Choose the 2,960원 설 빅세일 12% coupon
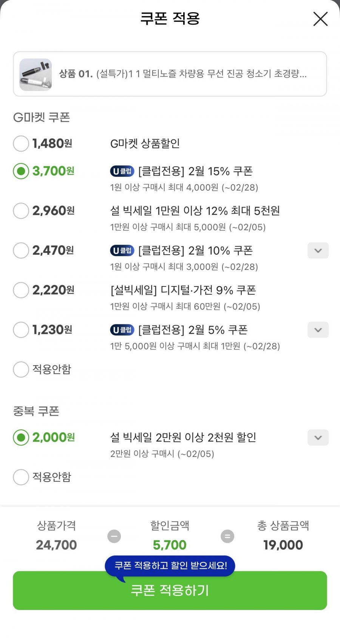Image resolution: width=340 pixels, height=644 pixels. point(21,211)
